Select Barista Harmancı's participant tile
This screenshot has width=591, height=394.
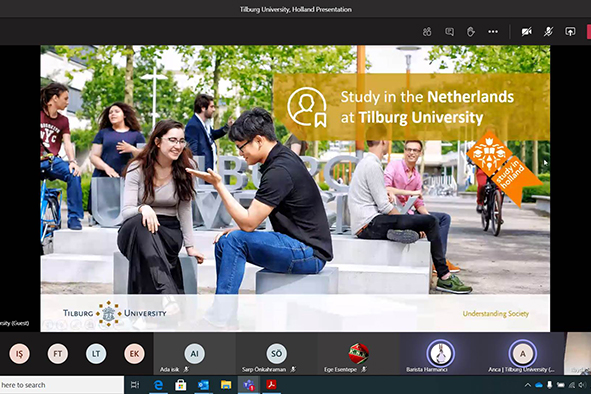pyautogui.click(x=441, y=354)
